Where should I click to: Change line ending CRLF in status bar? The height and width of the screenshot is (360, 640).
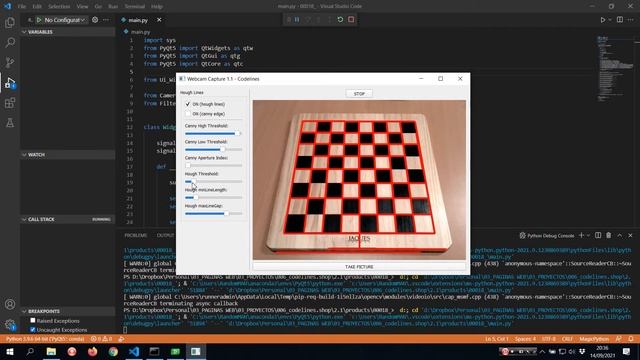(x=567, y=339)
